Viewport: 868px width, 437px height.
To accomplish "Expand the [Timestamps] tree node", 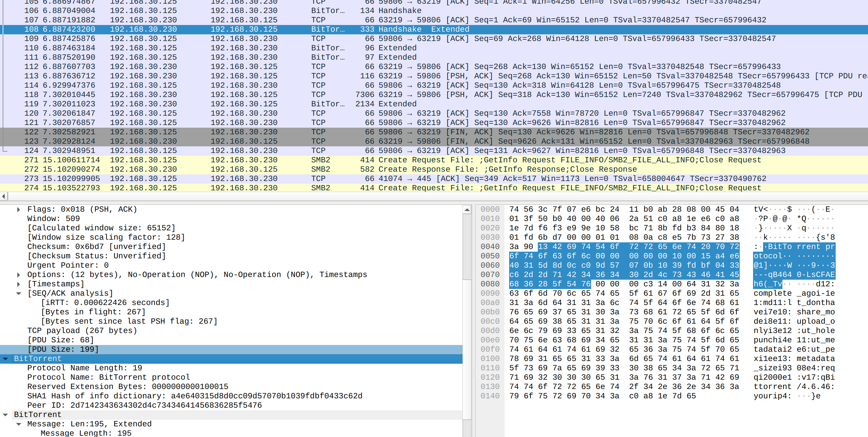I will [x=19, y=284].
